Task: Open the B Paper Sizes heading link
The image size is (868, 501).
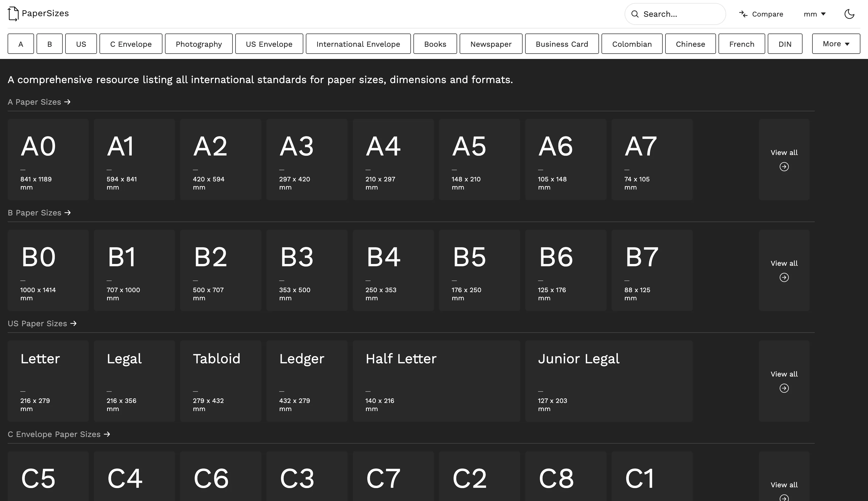Action: [x=34, y=213]
